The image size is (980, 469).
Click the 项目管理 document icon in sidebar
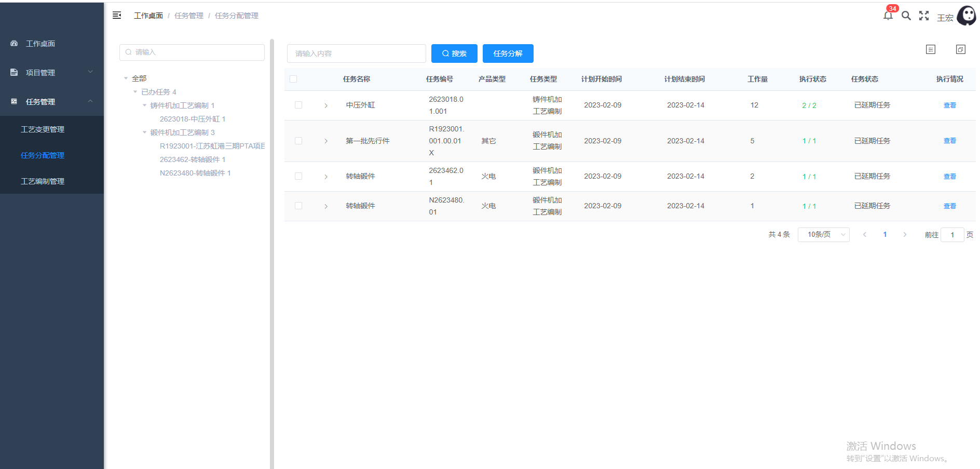(14, 73)
